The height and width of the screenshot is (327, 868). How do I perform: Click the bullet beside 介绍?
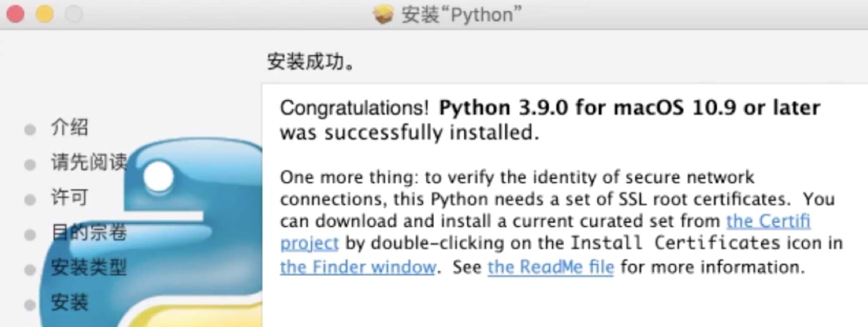click(x=30, y=130)
